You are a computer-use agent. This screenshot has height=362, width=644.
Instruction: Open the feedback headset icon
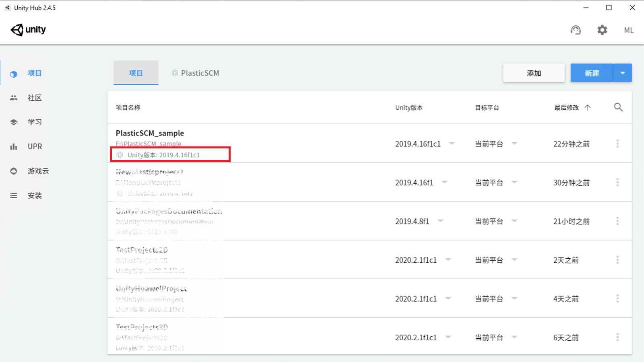(576, 30)
